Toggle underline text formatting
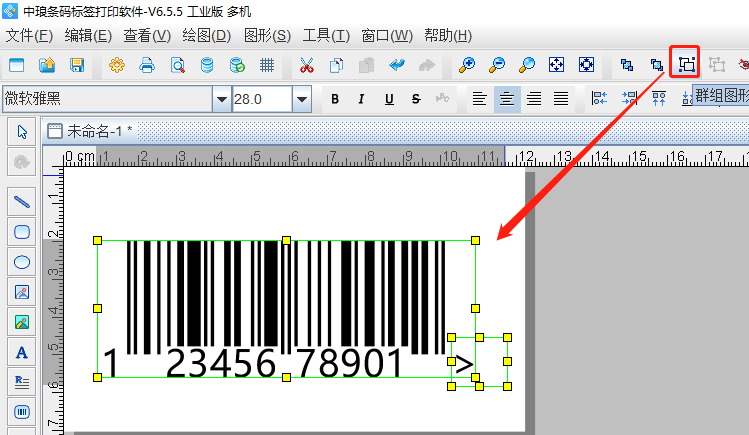 [x=388, y=99]
